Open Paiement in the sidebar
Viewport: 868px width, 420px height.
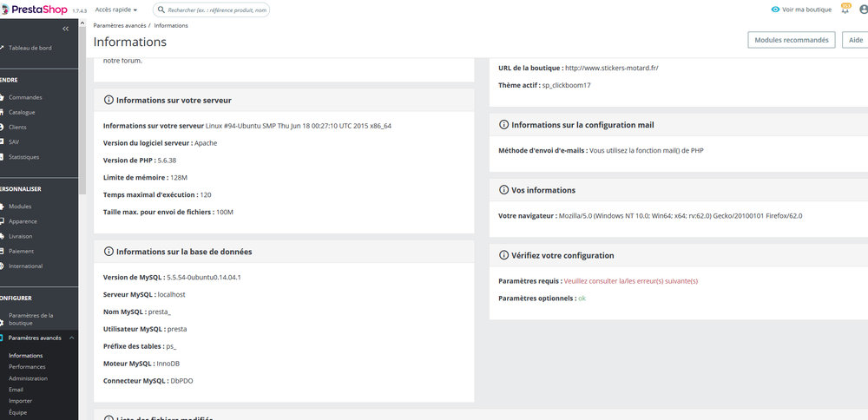21,251
